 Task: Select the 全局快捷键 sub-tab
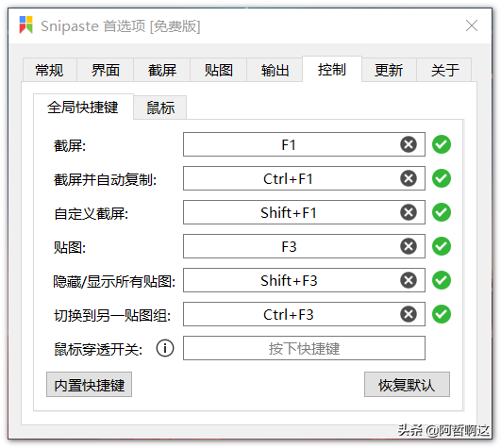[x=83, y=107]
